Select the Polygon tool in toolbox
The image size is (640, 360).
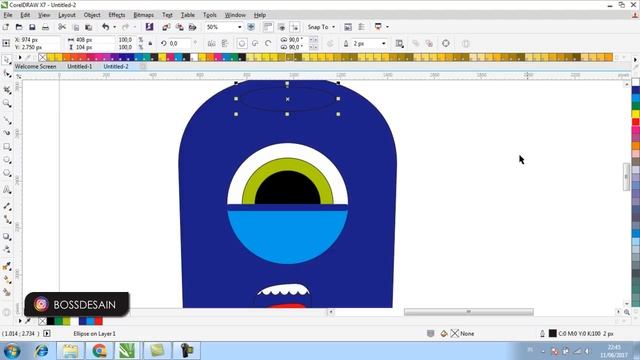(7, 173)
